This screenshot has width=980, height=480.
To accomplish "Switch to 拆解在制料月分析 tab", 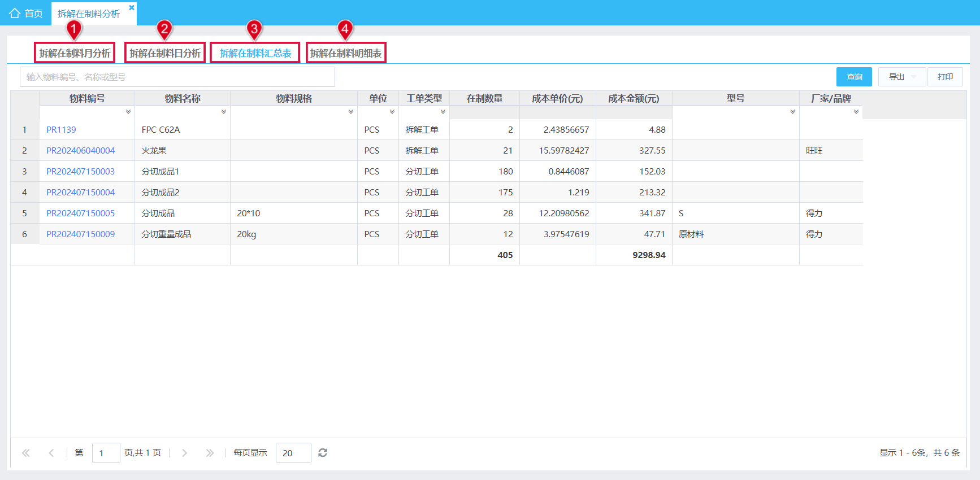I will coord(75,53).
